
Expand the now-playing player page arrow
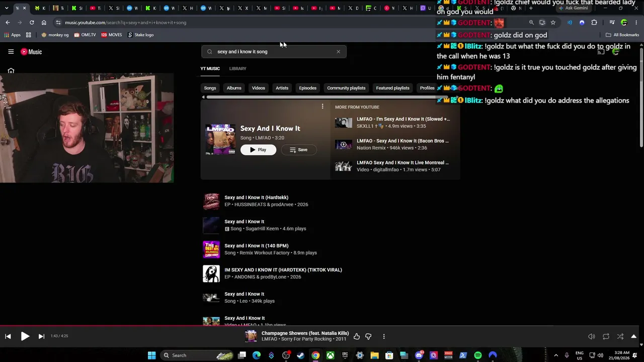point(634,336)
